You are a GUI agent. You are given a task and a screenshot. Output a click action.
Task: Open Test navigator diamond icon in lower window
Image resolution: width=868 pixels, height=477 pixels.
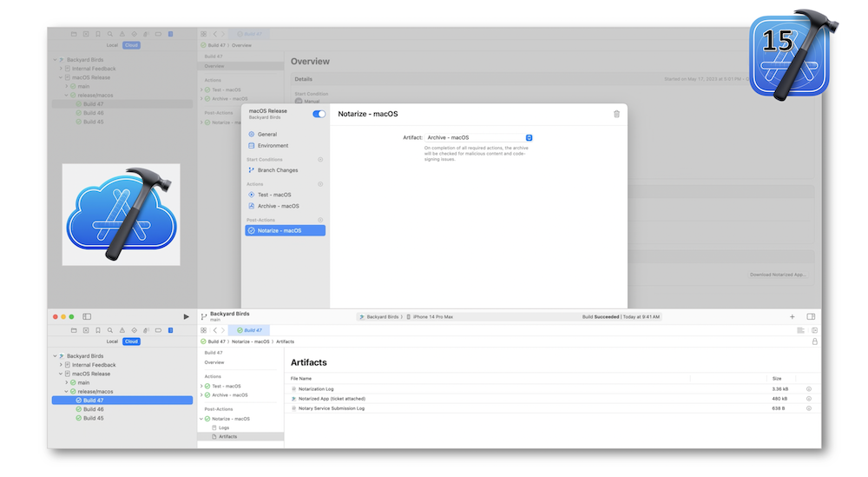tap(134, 330)
